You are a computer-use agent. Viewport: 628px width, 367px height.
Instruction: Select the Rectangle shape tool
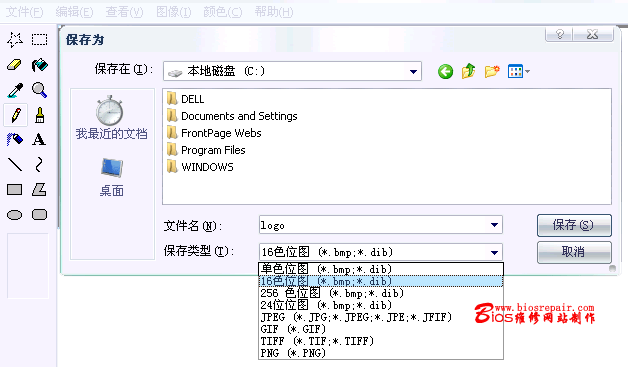click(15, 190)
